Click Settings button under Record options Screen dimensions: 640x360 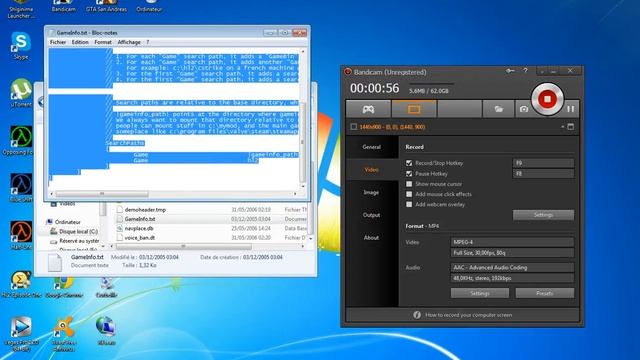(x=543, y=215)
